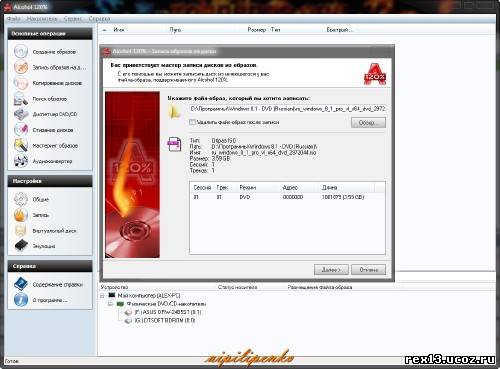Viewport: 500px width, 369px height.
Task: Click the My Computer icon in device tree
Action: [x=112, y=296]
